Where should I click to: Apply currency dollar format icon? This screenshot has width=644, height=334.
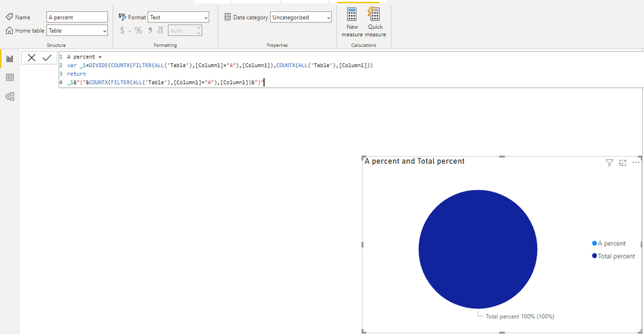122,30
